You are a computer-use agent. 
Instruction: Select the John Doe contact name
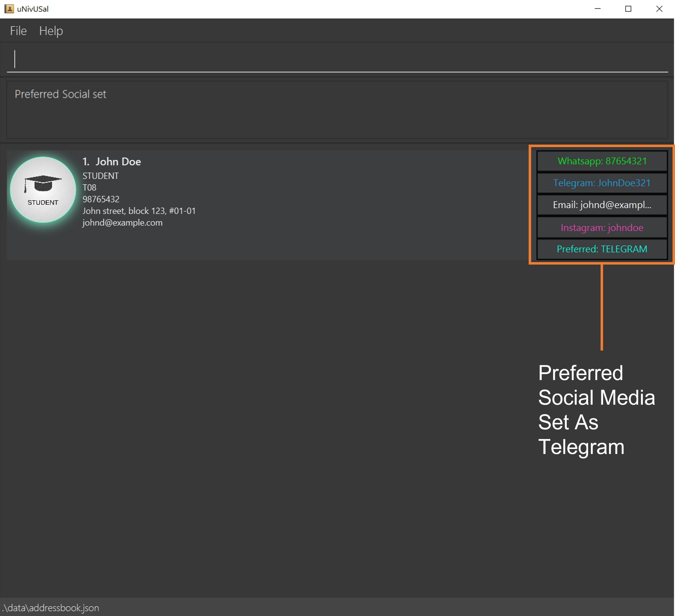pos(118,162)
